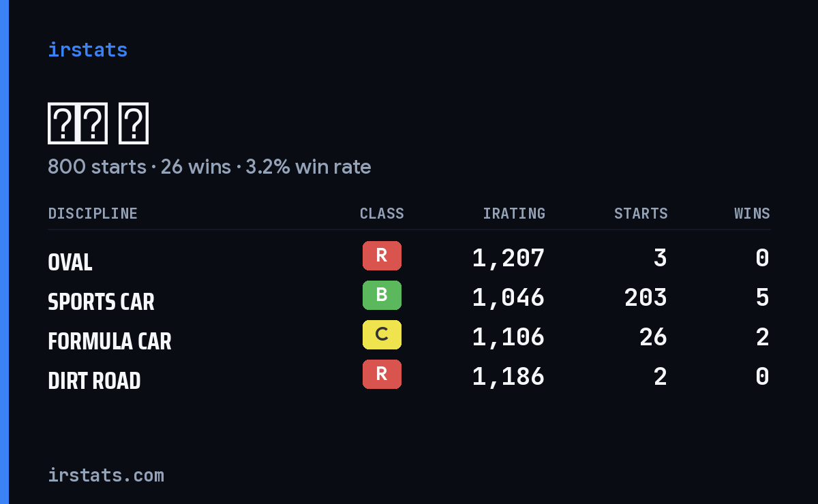Click the 800 starts summary line
Image resolution: width=818 pixels, height=504 pixels.
(209, 167)
